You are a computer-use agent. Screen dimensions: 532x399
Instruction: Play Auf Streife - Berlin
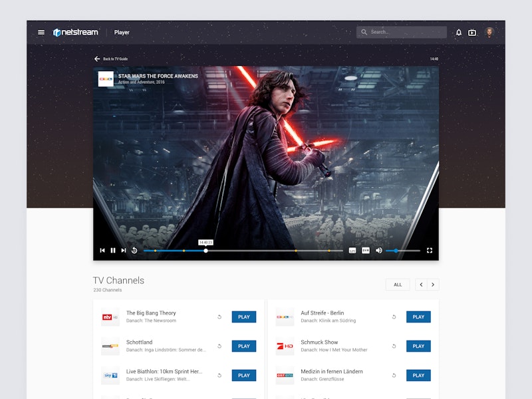pyautogui.click(x=418, y=317)
